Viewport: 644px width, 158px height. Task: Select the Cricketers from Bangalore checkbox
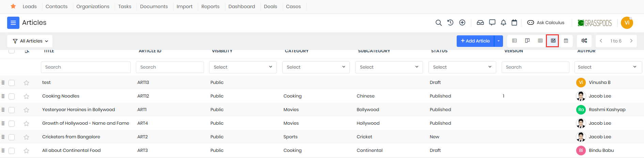point(12,137)
